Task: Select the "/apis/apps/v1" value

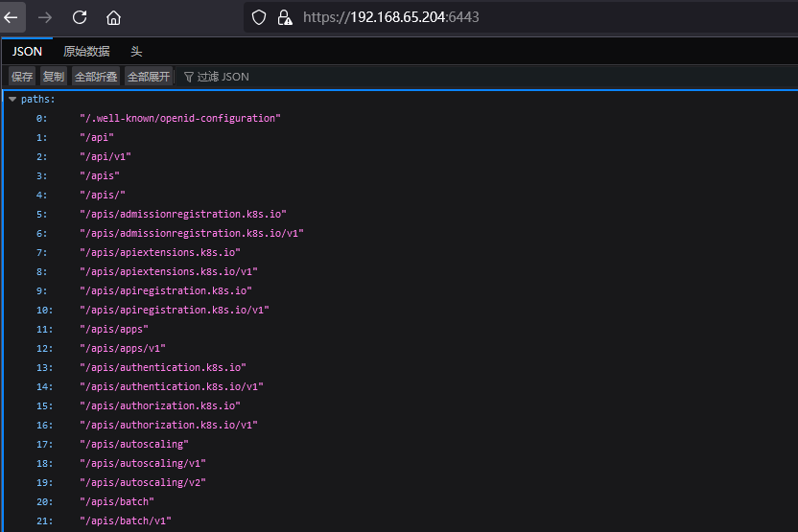Action: (x=123, y=348)
